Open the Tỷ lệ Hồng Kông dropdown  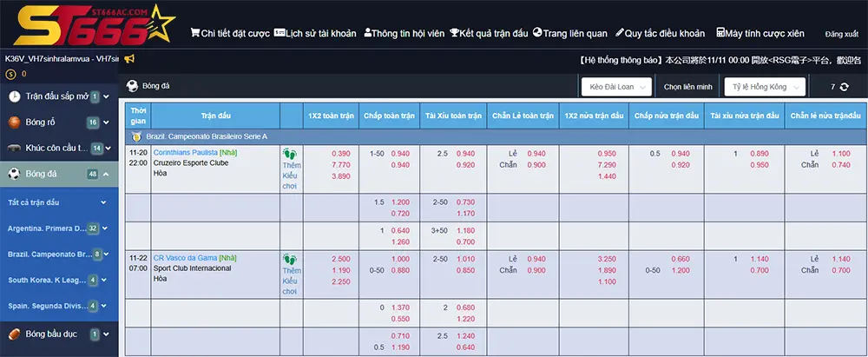(x=765, y=87)
